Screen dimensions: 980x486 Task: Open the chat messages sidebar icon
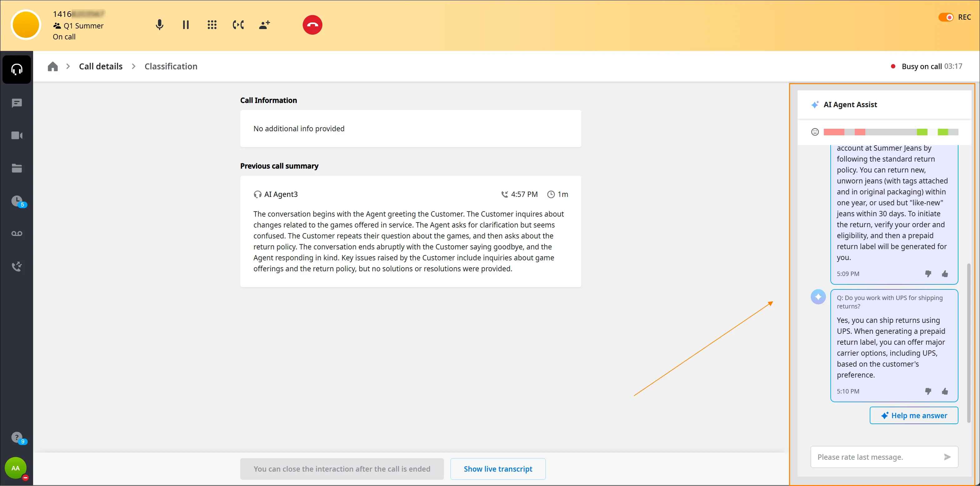click(x=17, y=103)
